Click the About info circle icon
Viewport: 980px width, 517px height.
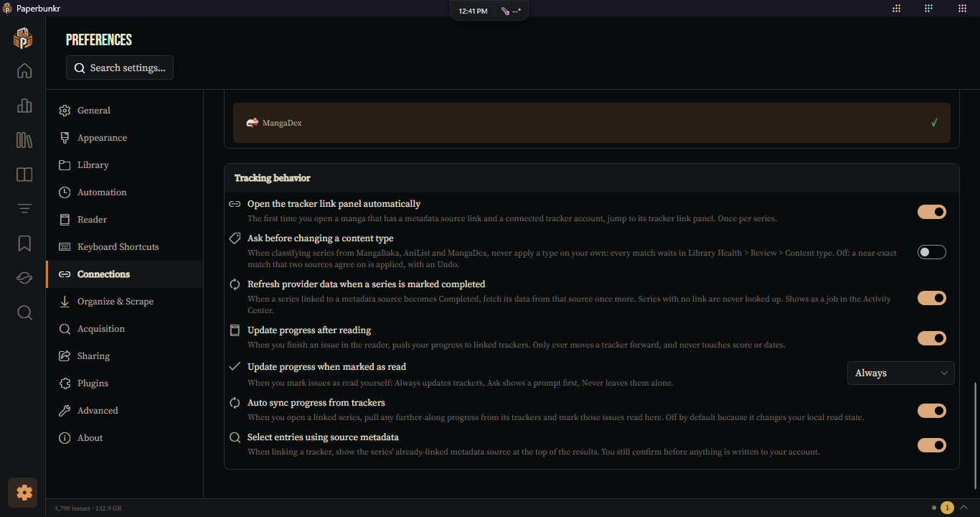point(65,438)
